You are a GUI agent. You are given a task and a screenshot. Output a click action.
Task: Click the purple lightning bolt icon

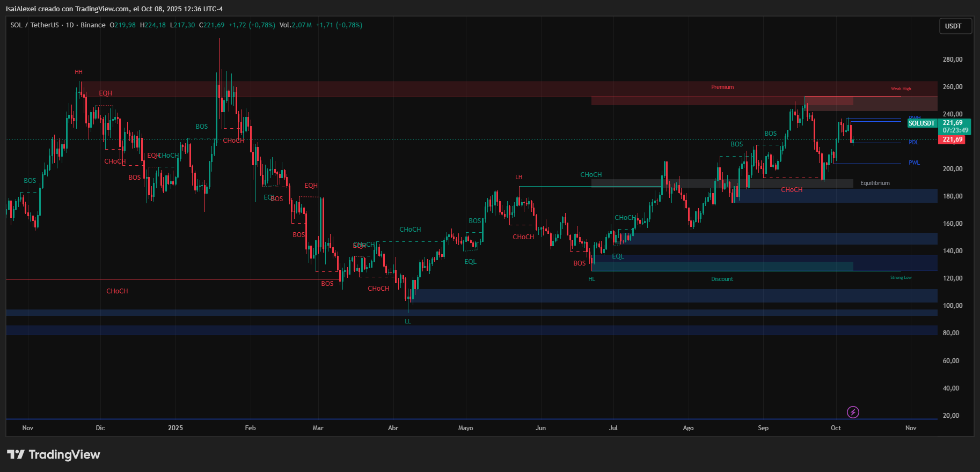pos(853,412)
